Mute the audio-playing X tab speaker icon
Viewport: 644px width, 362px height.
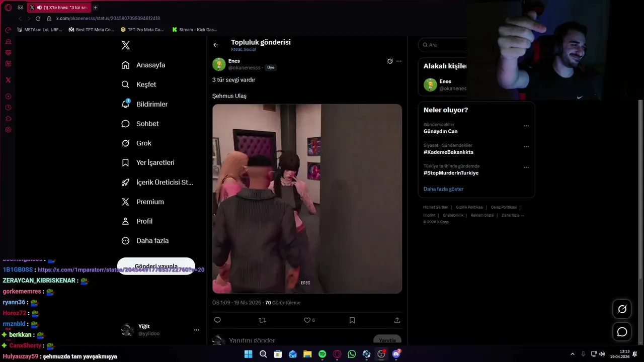(x=40, y=8)
